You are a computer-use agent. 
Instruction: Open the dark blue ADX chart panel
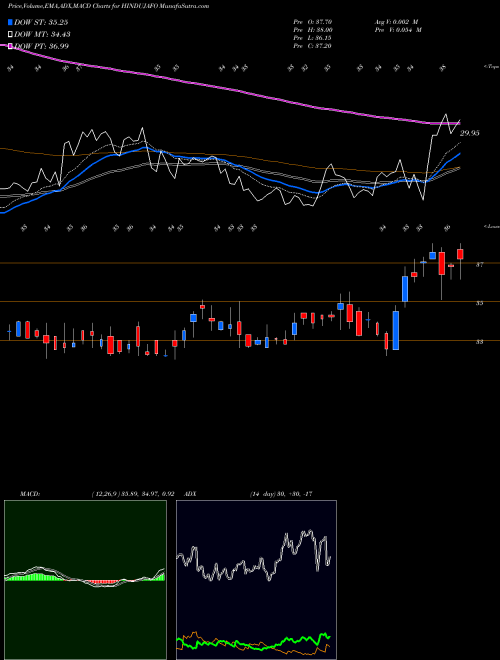(x=256, y=580)
